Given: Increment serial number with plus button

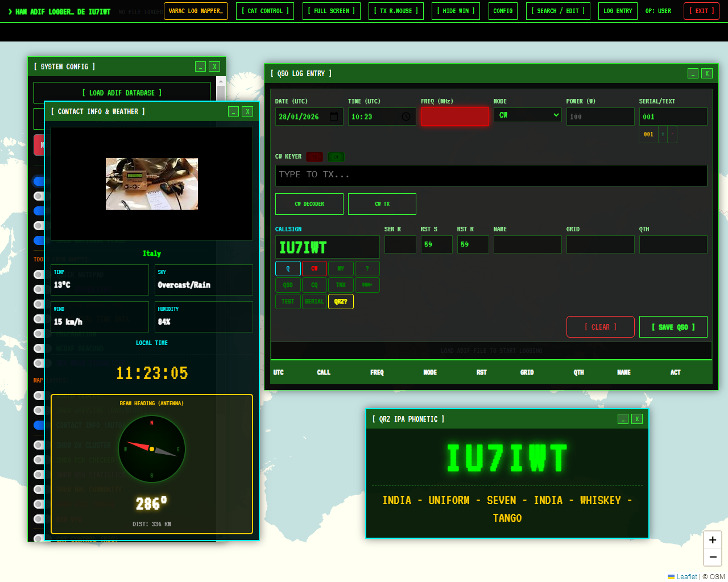Looking at the screenshot, I should [663, 134].
